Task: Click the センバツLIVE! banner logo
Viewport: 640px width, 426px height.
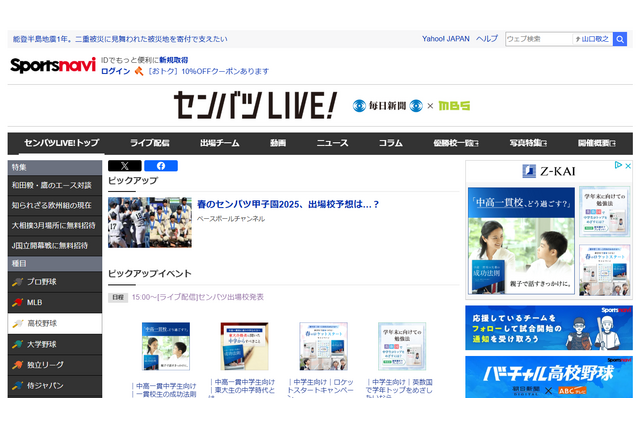Action: click(x=255, y=105)
